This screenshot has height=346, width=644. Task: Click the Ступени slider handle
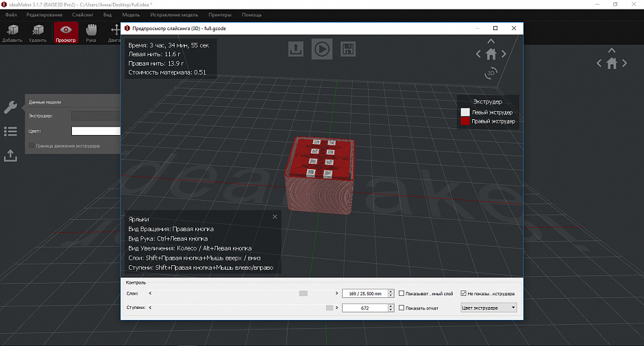(x=330, y=308)
